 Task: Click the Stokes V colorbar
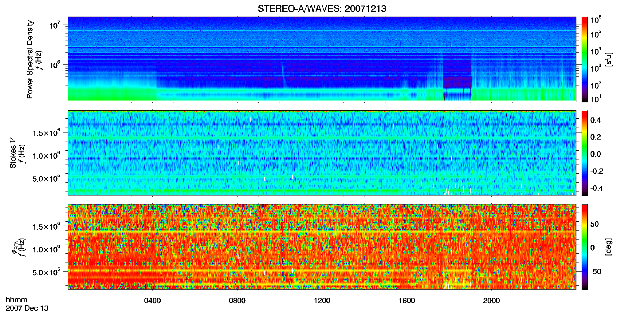pos(585,153)
